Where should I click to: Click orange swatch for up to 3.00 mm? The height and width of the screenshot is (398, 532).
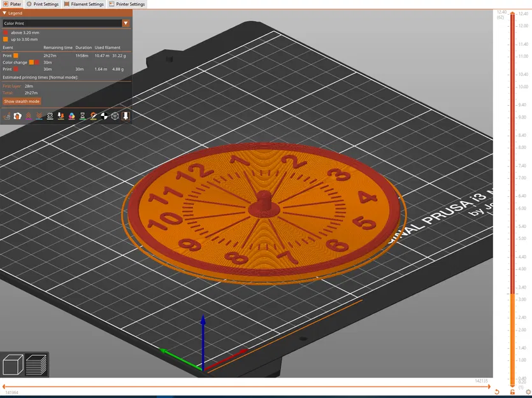(6, 39)
